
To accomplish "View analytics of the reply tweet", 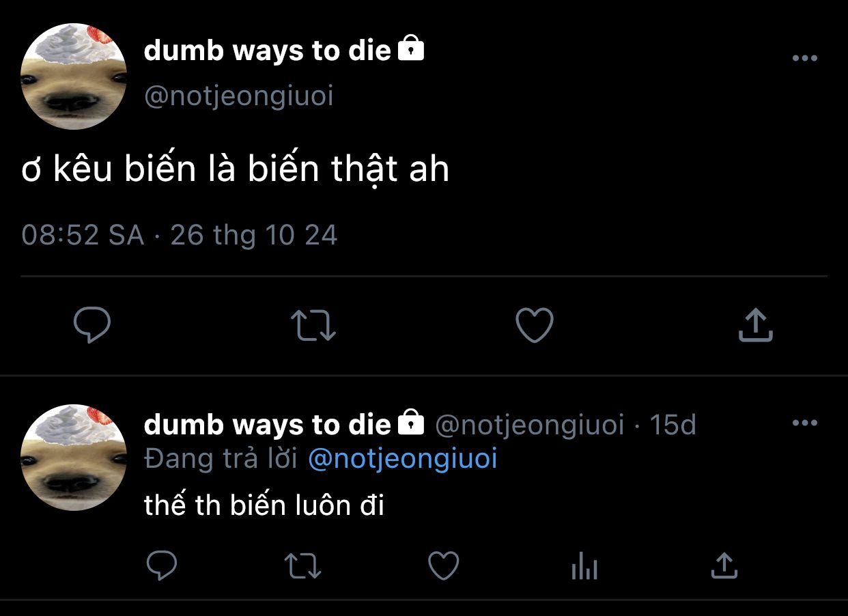I will [x=584, y=566].
